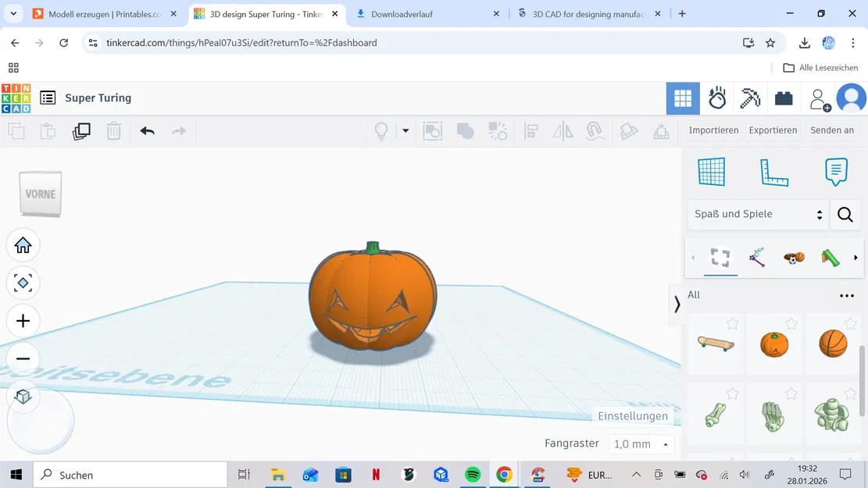Undo the last action

(x=147, y=131)
